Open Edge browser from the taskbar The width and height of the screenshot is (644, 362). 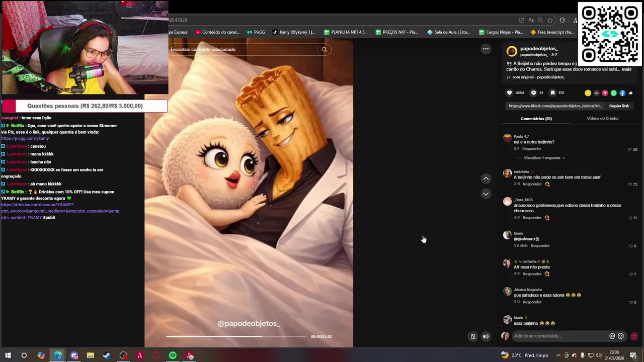click(x=57, y=355)
